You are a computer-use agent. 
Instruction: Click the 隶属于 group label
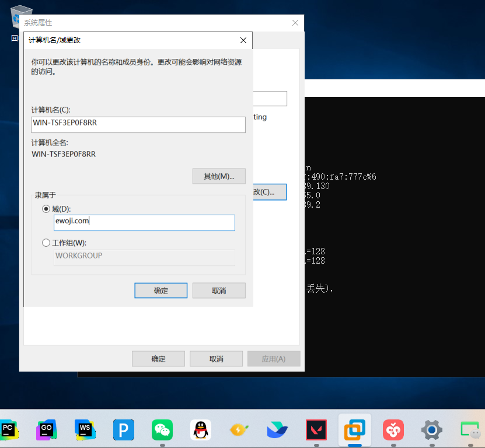pos(45,195)
